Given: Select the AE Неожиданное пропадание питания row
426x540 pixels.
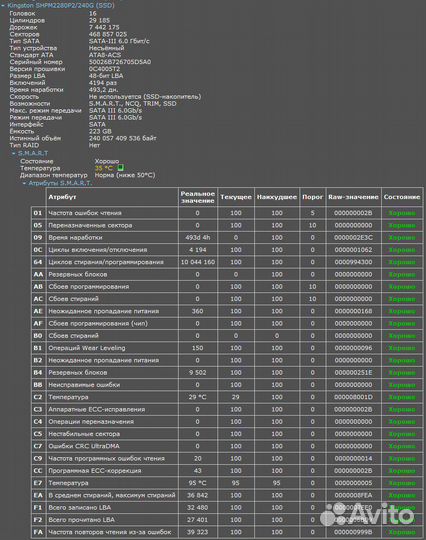Looking at the screenshot, I should pyautogui.click(x=227, y=311).
